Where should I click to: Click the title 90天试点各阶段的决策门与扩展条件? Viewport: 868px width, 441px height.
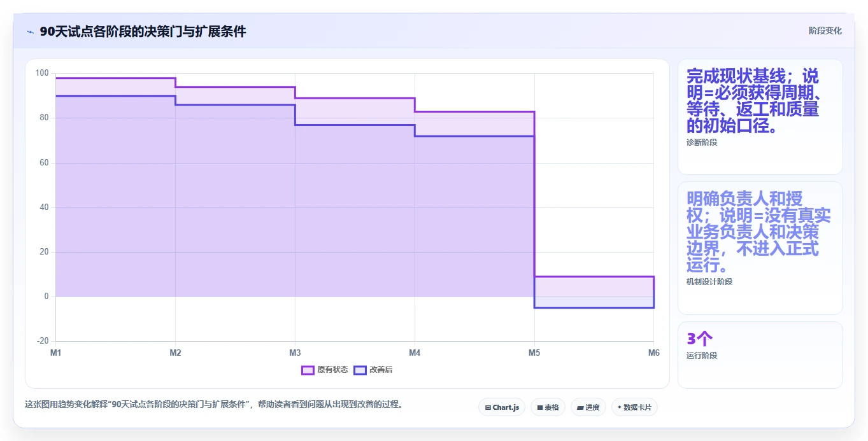coord(143,32)
